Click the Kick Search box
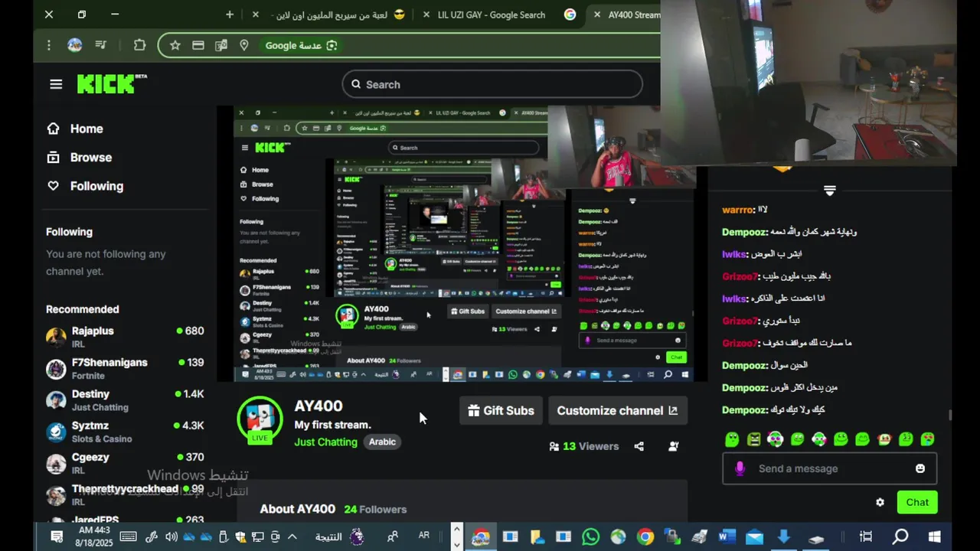The height and width of the screenshot is (551, 980). tap(492, 84)
